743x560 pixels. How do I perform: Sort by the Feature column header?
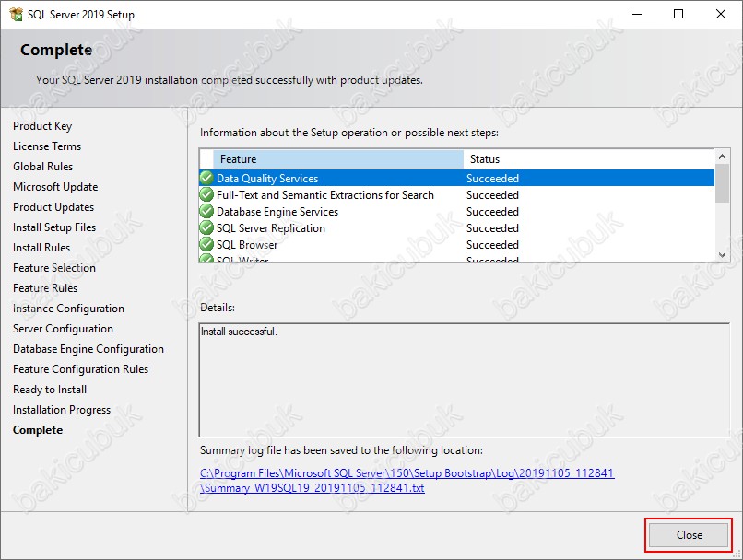(338, 159)
